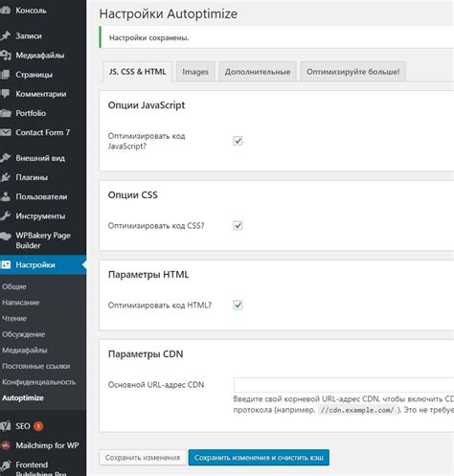
Task: Uncheck Оптимизировать код CSS checkbox
Action: (238, 226)
